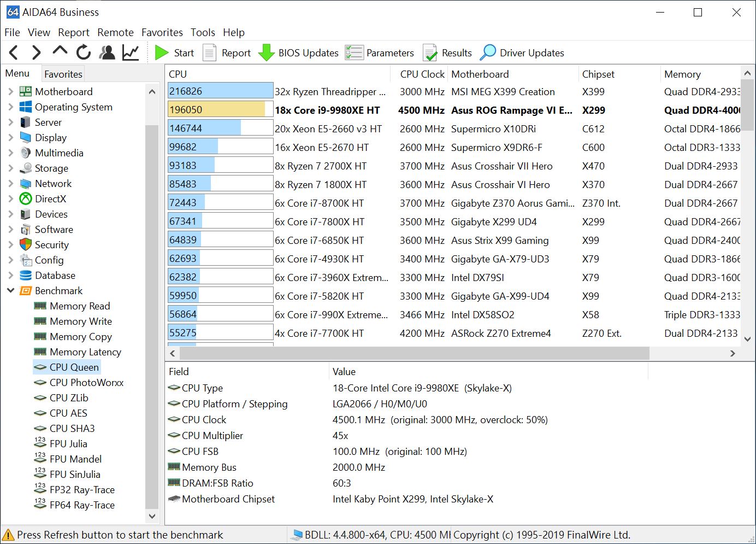The image size is (756, 544).
Task: Click the horizontal scrollbar thumb in results
Action: click(415, 353)
